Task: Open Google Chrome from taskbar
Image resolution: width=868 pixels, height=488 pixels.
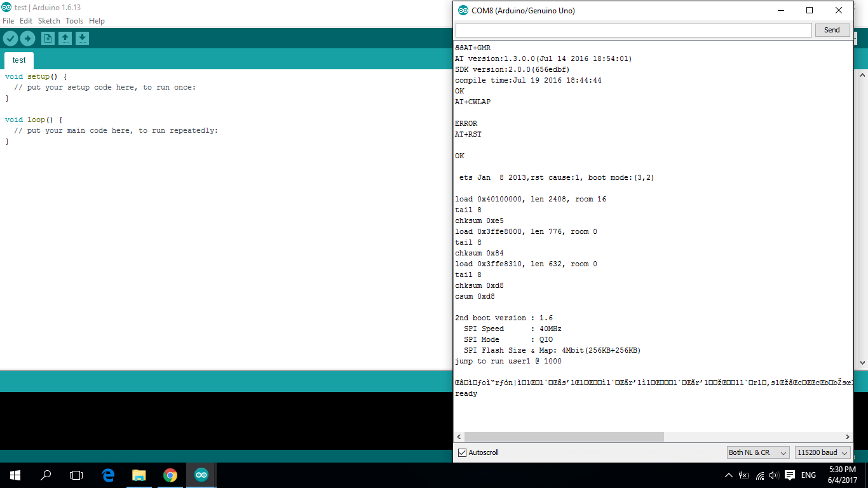Action: click(x=170, y=475)
